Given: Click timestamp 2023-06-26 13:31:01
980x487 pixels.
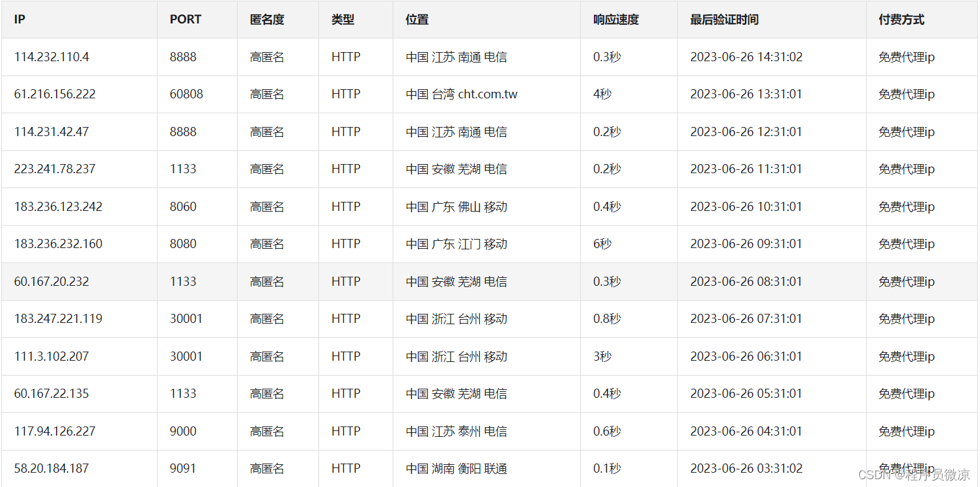Looking at the screenshot, I should click(x=746, y=94).
